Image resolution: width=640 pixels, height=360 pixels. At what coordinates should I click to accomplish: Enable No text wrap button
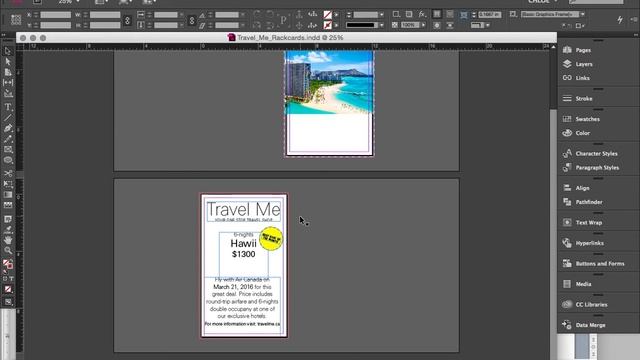pos(437,14)
